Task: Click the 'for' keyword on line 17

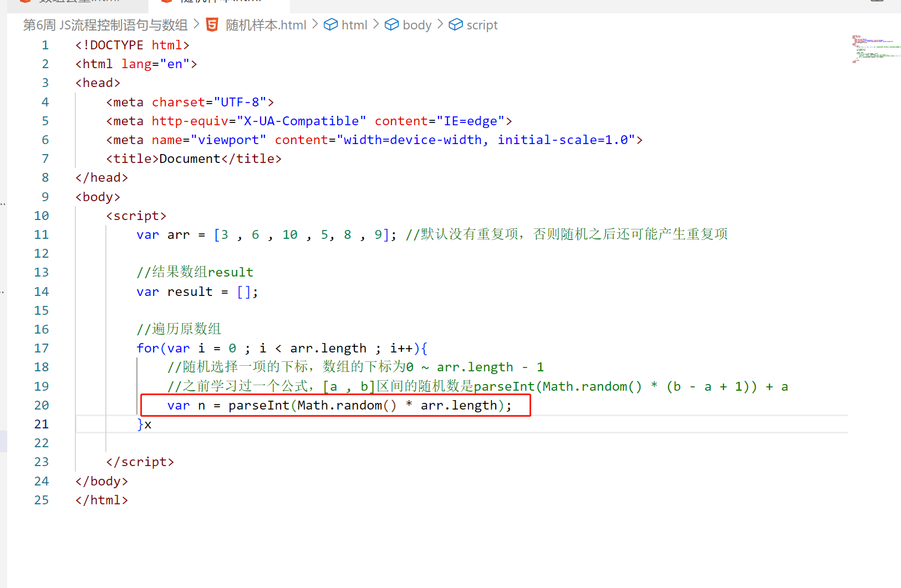Action: tap(148, 348)
